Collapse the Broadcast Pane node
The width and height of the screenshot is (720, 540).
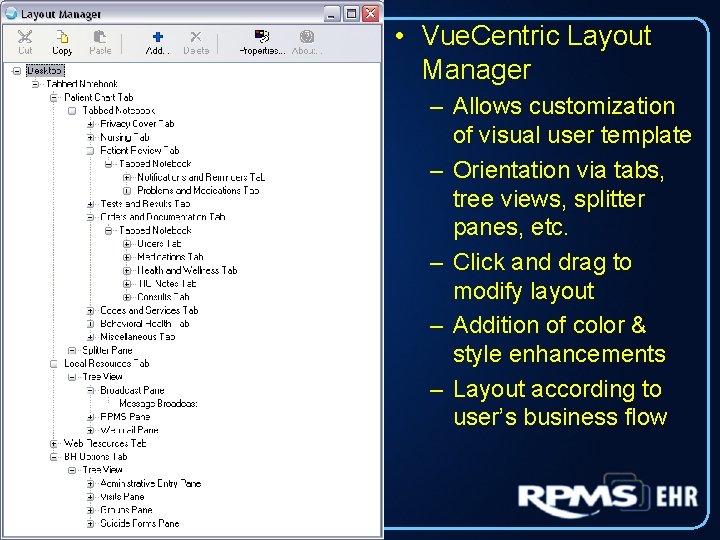point(90,390)
